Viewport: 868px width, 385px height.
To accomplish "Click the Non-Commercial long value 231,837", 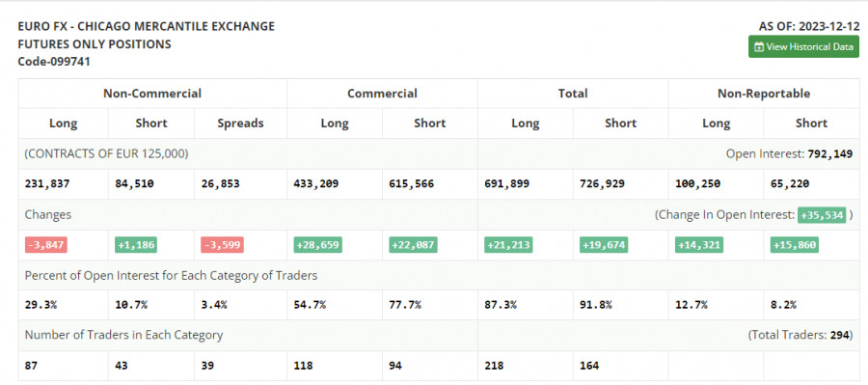I will coord(47,184).
